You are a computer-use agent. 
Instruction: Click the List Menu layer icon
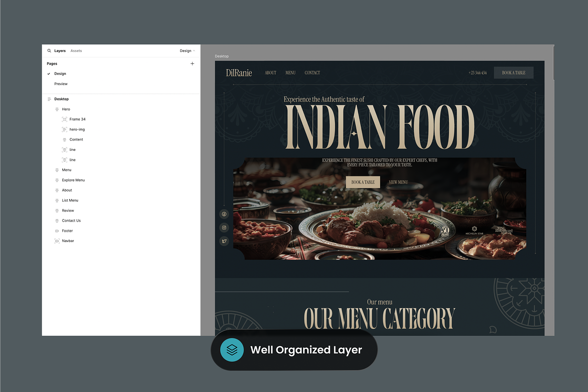57,200
